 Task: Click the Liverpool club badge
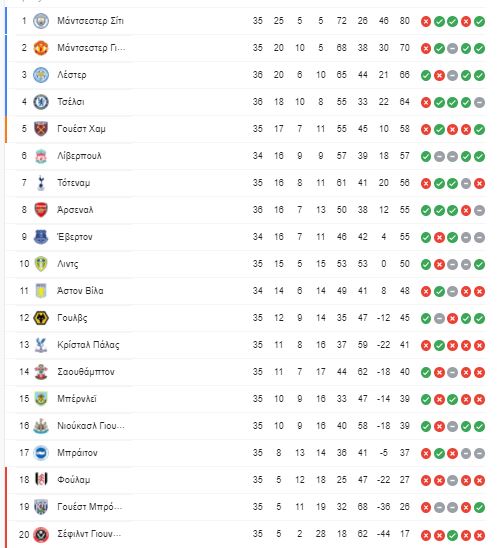[x=41, y=156]
